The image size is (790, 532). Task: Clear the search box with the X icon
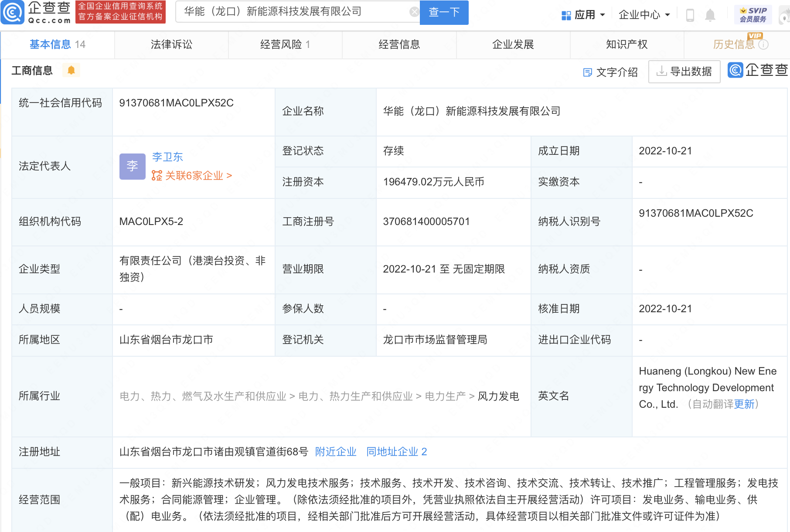point(414,12)
